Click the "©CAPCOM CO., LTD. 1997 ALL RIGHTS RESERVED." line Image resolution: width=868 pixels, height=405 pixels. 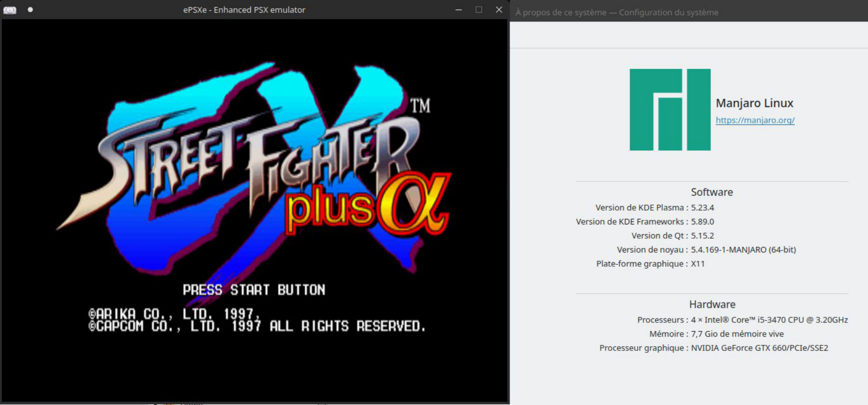(257, 326)
